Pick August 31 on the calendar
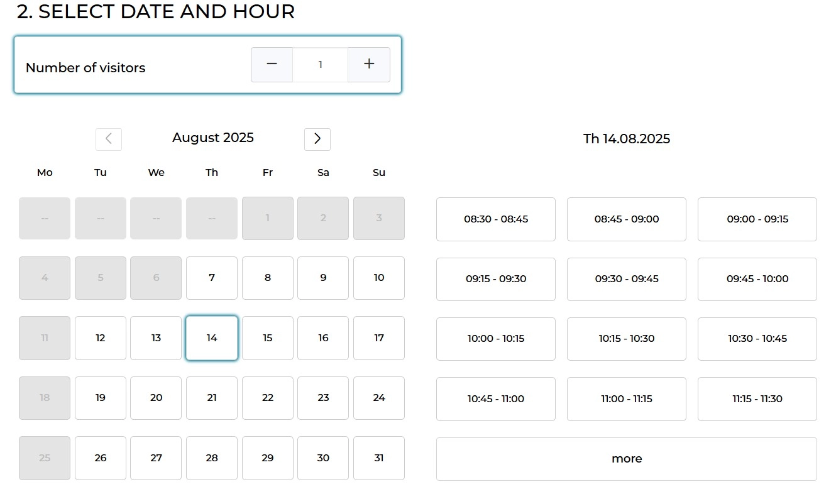 click(x=379, y=458)
